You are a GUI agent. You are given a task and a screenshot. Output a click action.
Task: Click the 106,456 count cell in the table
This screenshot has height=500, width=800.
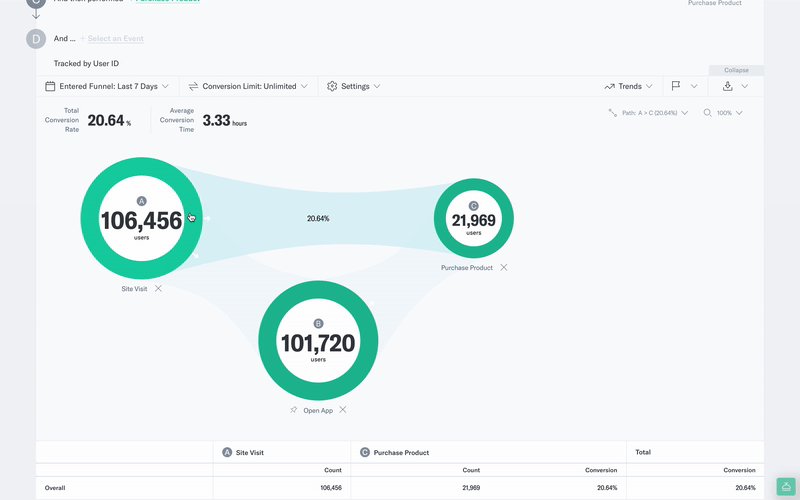click(331, 488)
